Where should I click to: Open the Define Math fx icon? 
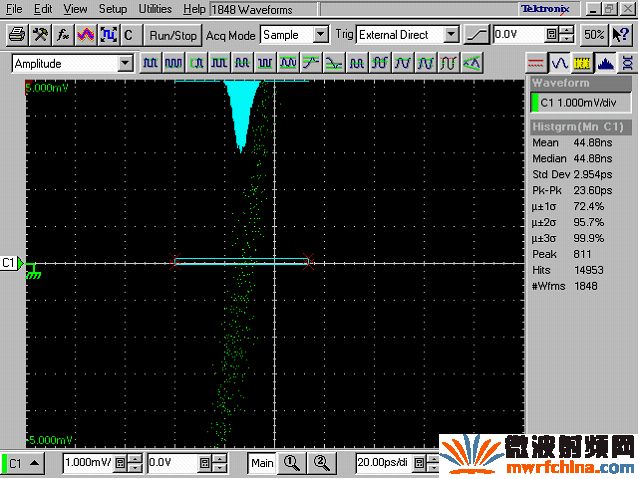[63, 35]
